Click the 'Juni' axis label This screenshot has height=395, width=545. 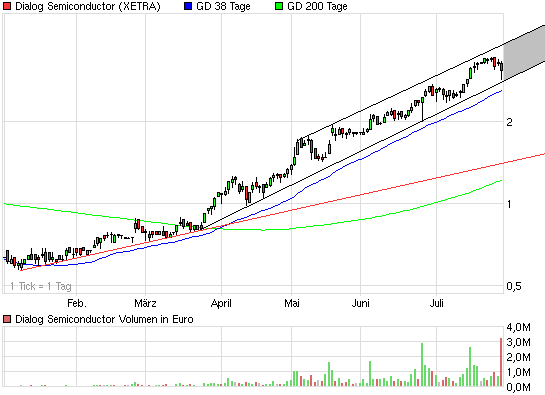coord(360,303)
